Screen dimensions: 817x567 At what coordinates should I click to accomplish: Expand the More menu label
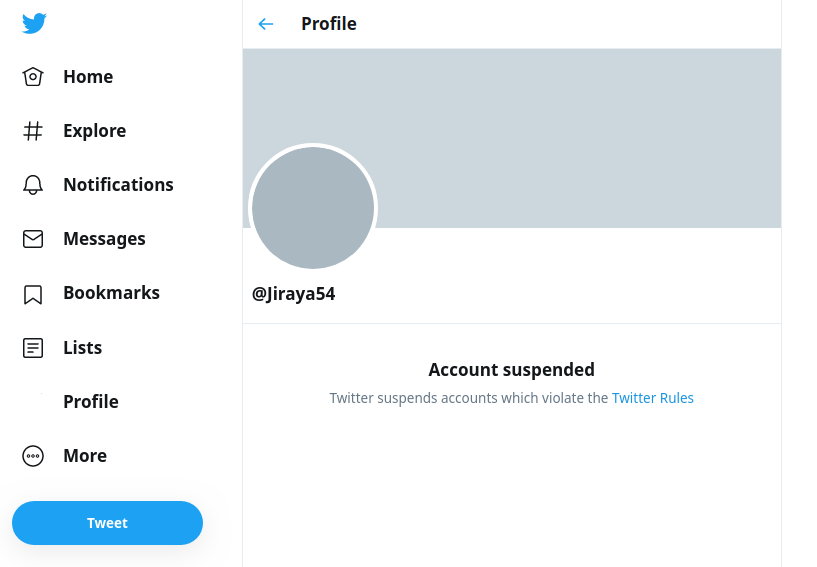pos(85,456)
